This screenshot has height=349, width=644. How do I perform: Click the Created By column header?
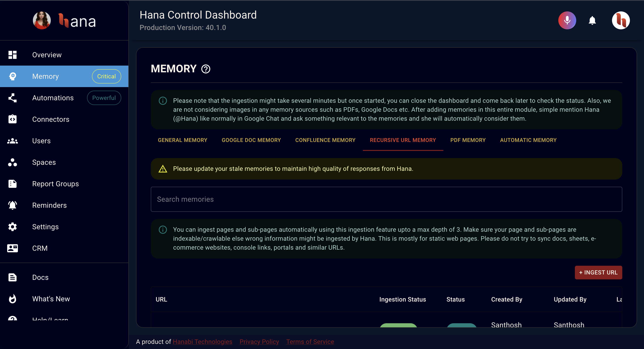tap(506, 300)
